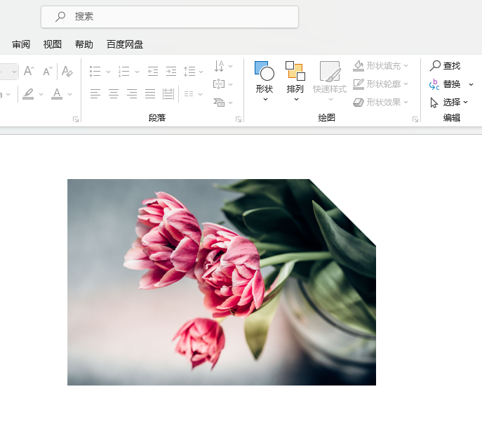Open 形状填充 shape fill options

380,65
